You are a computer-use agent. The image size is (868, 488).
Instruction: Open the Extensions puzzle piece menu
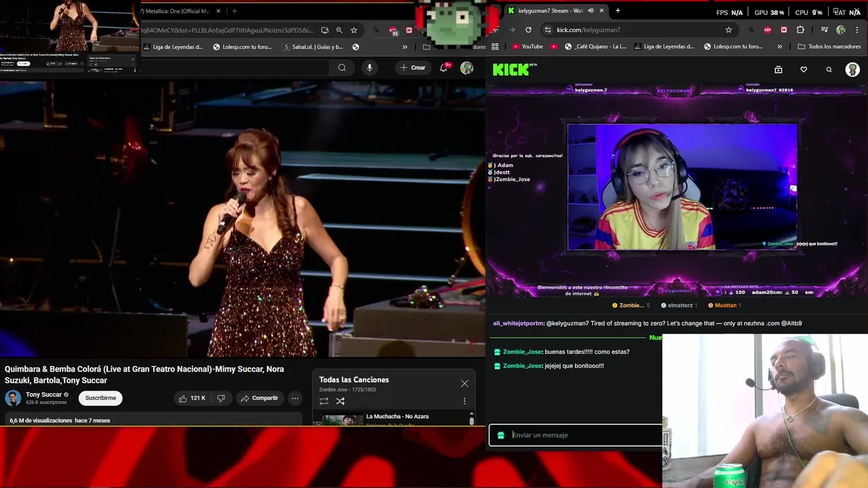point(800,30)
